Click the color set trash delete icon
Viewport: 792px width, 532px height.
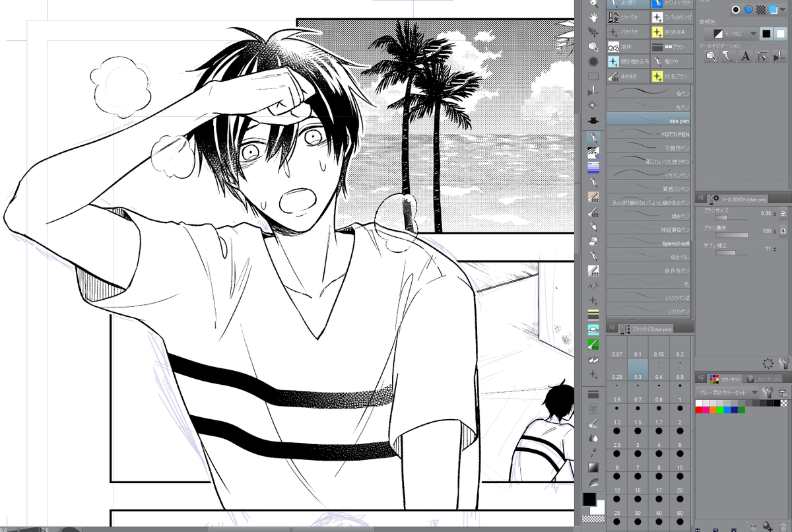click(x=783, y=525)
